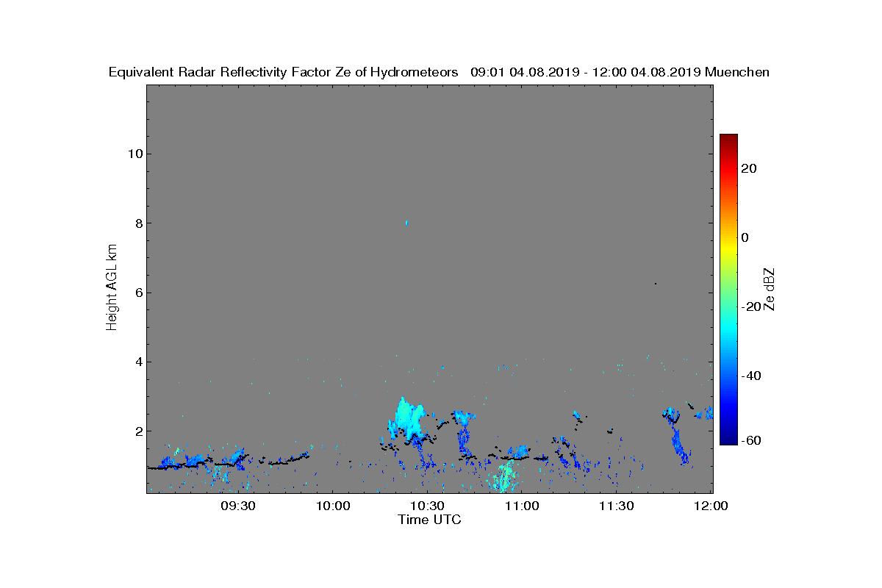The image size is (882, 588).
Task: Click the isolated echo at 8 km height
Action: (406, 223)
